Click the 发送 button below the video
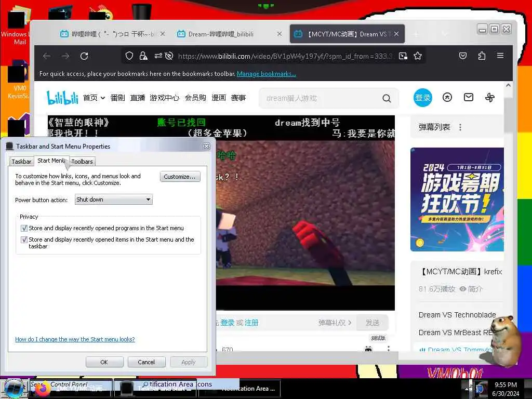This screenshot has width=532, height=399. [372, 322]
